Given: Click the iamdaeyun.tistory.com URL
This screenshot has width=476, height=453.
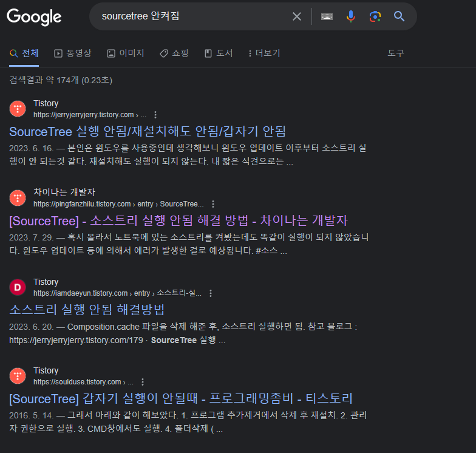Looking at the screenshot, I should 118,293.
